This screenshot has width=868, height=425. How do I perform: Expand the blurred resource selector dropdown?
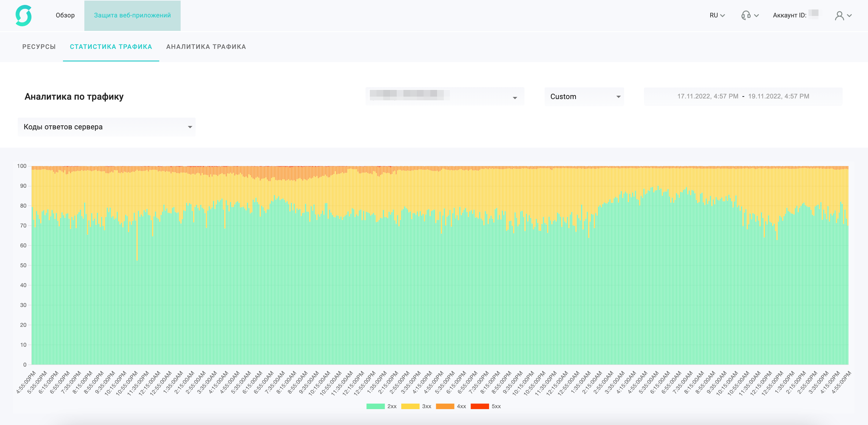pos(444,97)
